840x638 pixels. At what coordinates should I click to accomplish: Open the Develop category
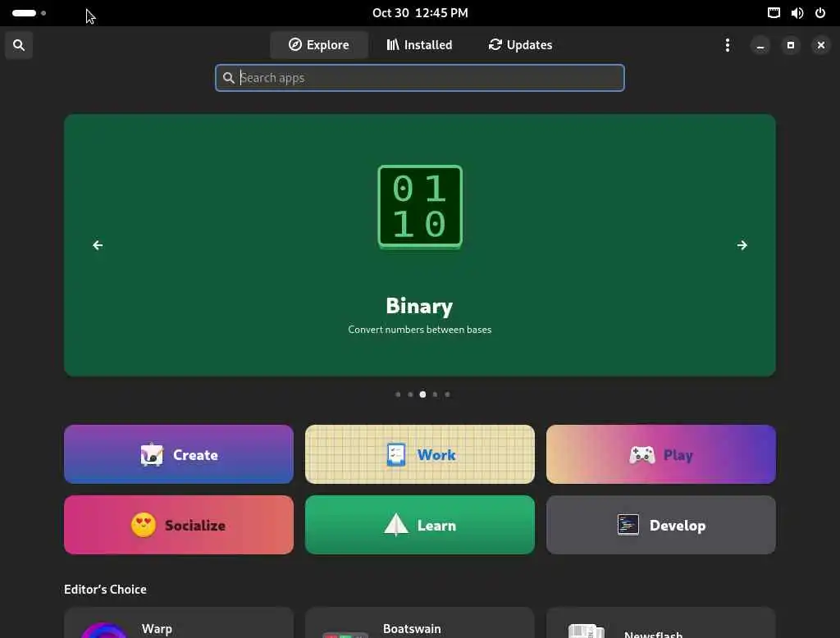661,525
